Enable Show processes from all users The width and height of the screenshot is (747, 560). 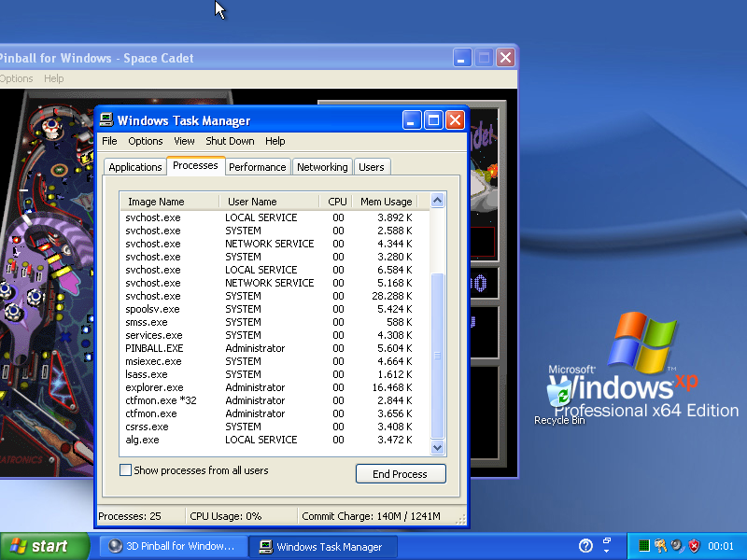pyautogui.click(x=126, y=470)
